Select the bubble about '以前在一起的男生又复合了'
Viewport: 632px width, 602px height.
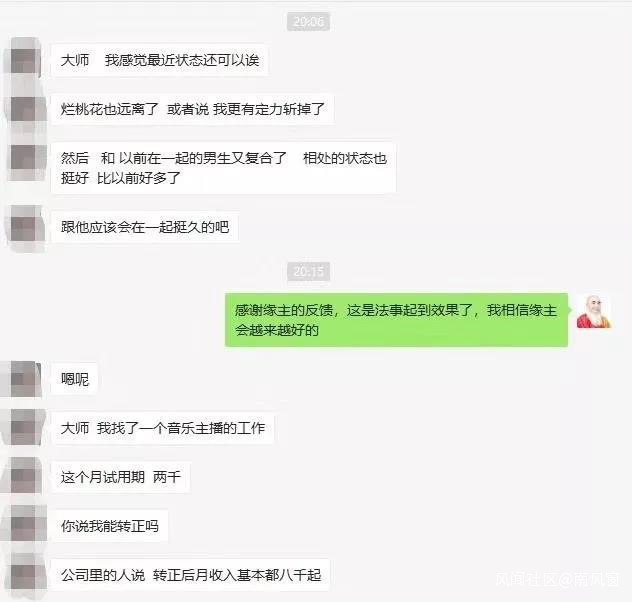click(x=224, y=168)
